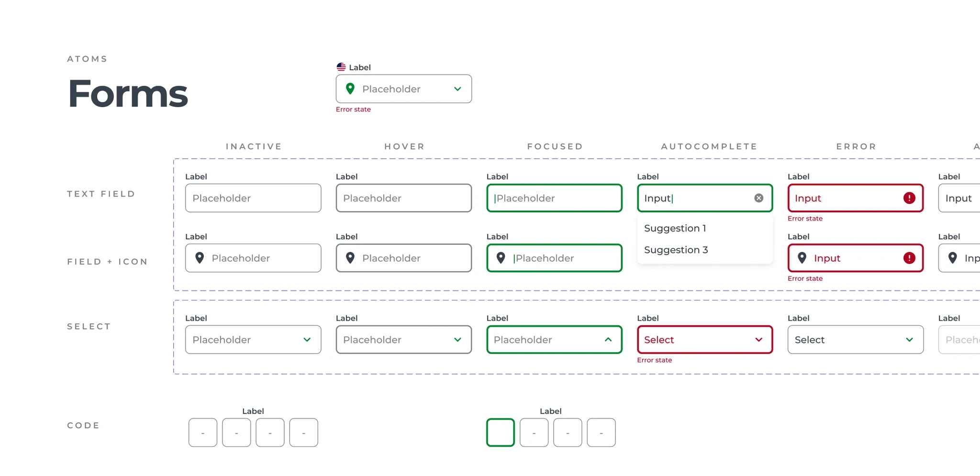Image resolution: width=980 pixels, height=476 pixels.
Task: Collapse the focused Select dropdown chevron
Action: click(608, 340)
